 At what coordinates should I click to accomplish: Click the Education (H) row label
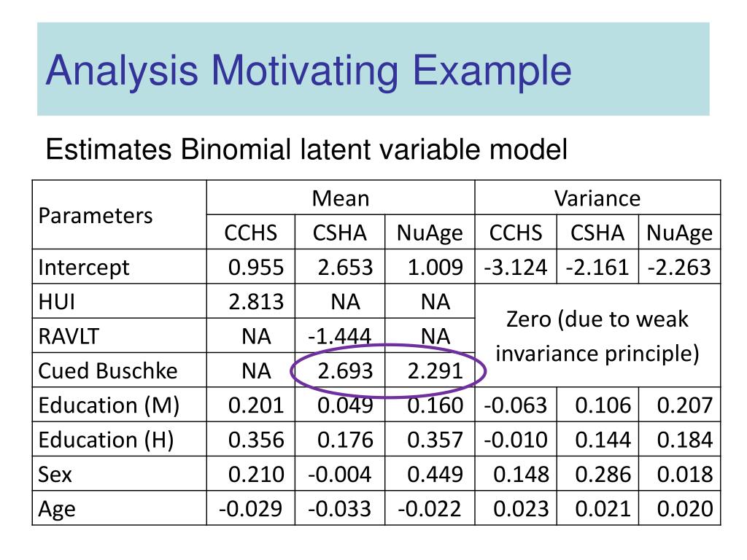[106, 440]
